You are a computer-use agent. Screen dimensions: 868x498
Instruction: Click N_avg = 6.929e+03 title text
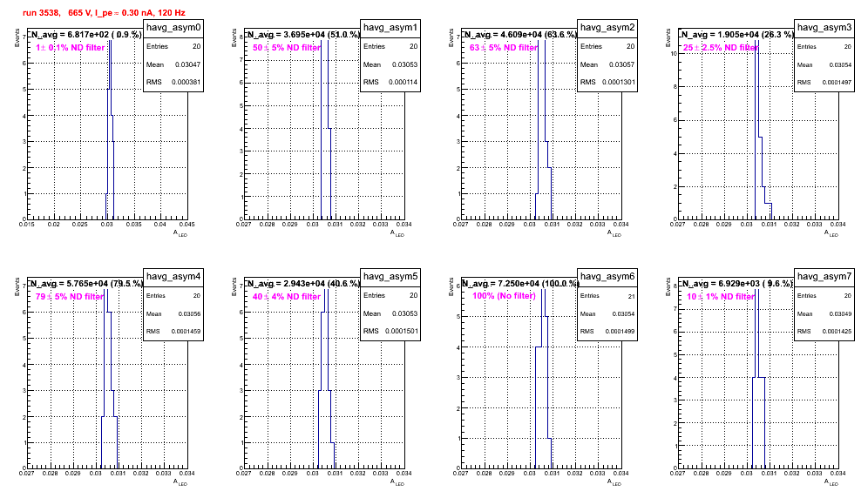pos(737,283)
